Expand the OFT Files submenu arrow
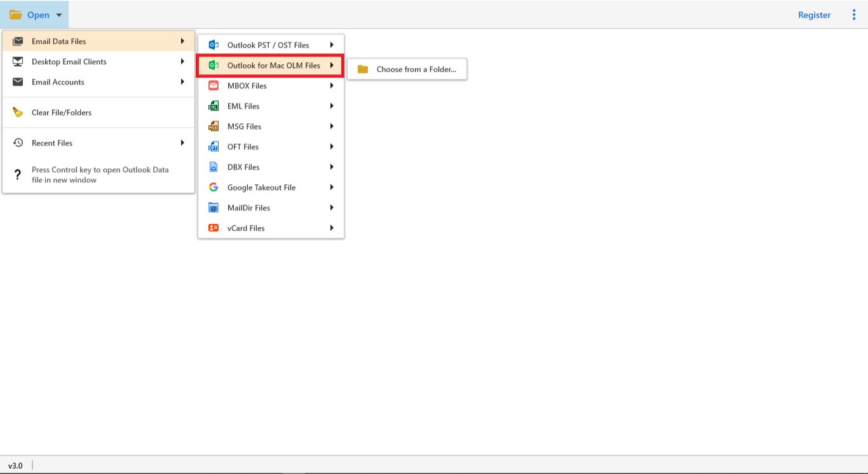Screen dimensions: 868x474 [332, 147]
